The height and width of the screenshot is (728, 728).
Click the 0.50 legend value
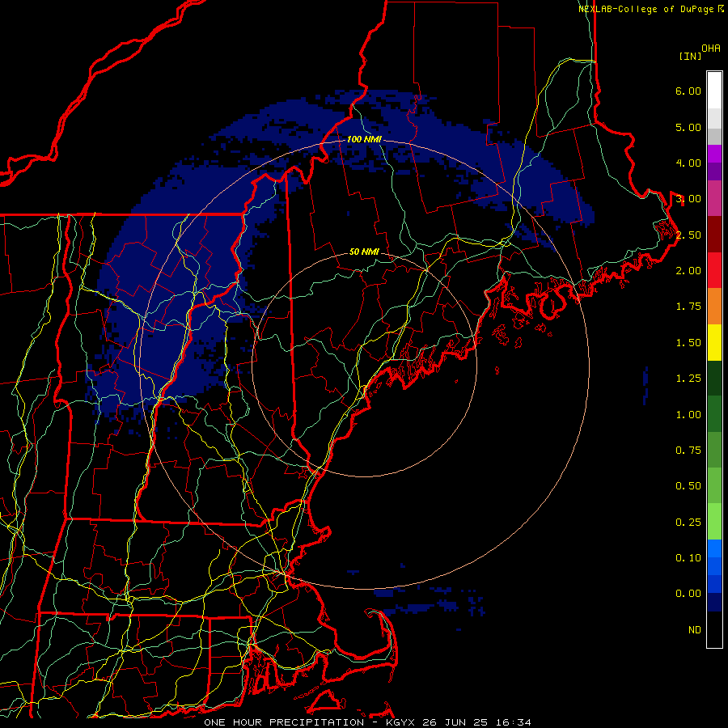tap(688, 486)
